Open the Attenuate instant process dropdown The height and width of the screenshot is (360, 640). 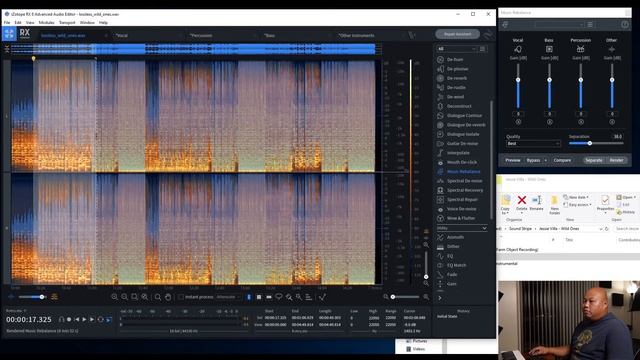[228, 297]
